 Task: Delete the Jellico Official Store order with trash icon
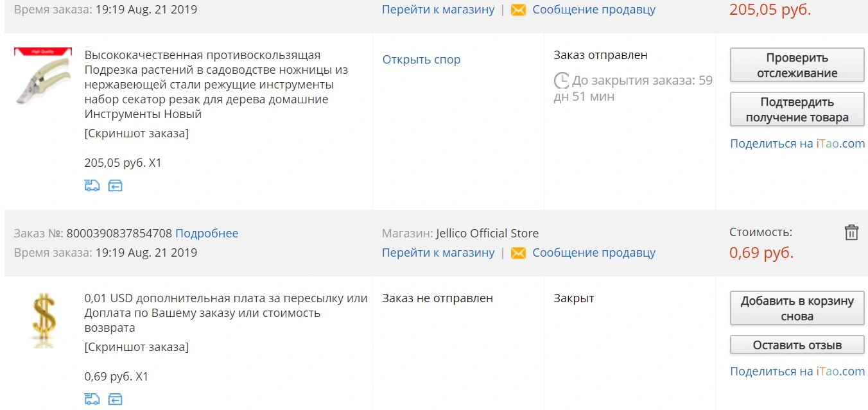[851, 232]
